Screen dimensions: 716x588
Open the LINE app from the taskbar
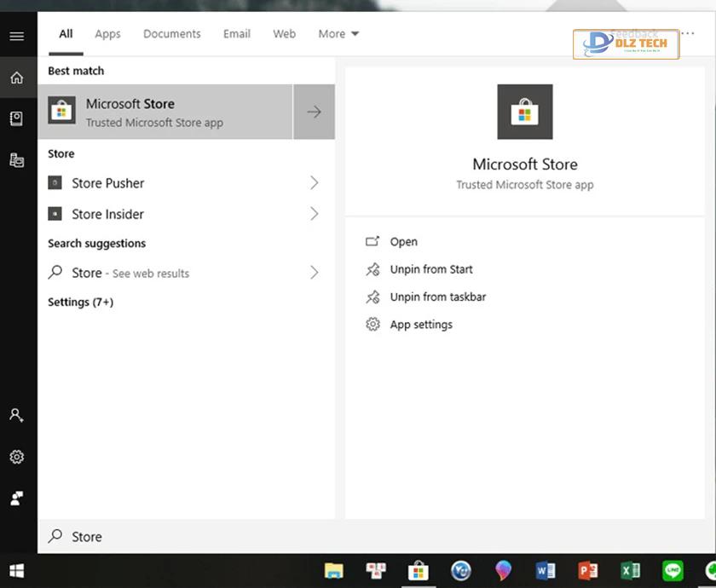click(x=673, y=571)
